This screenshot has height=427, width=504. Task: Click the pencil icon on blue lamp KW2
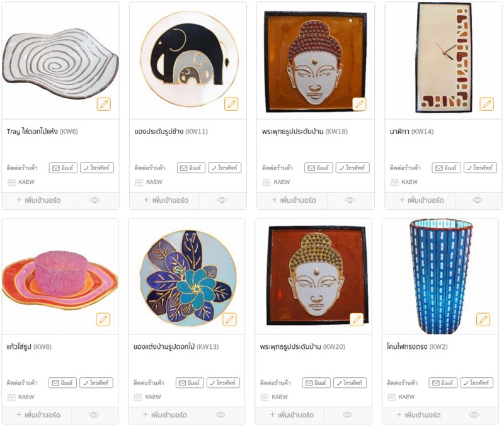pyautogui.click(x=483, y=319)
